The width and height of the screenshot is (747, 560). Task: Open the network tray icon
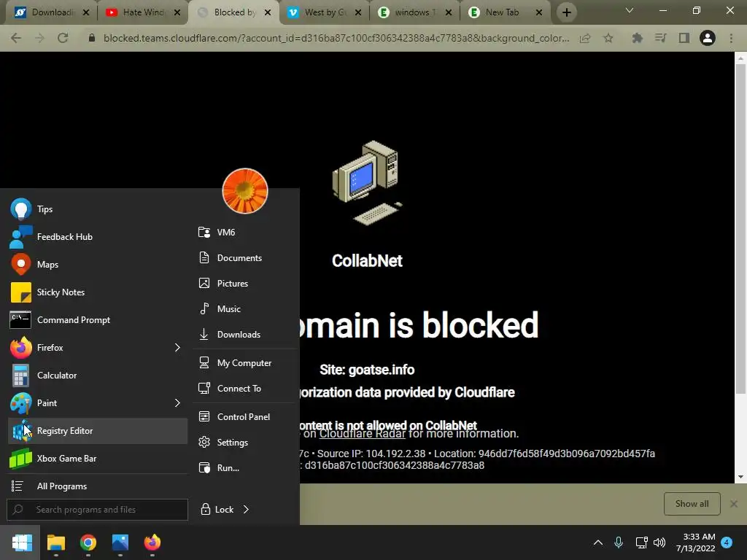641,542
